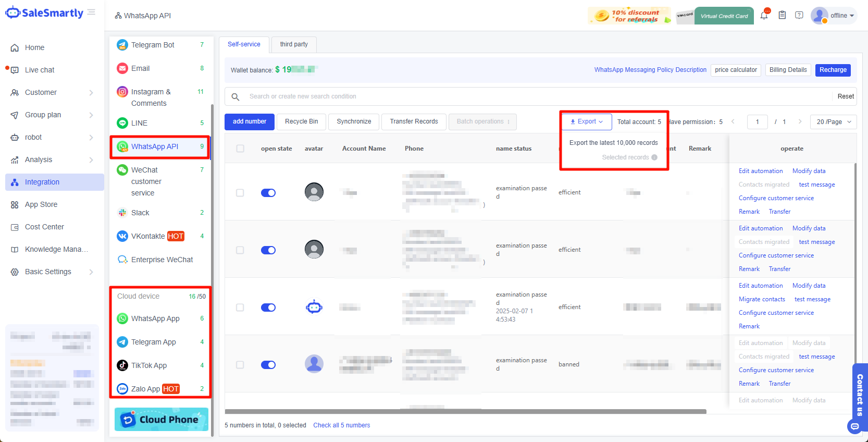Toggle open state of the banned account

[268, 365]
